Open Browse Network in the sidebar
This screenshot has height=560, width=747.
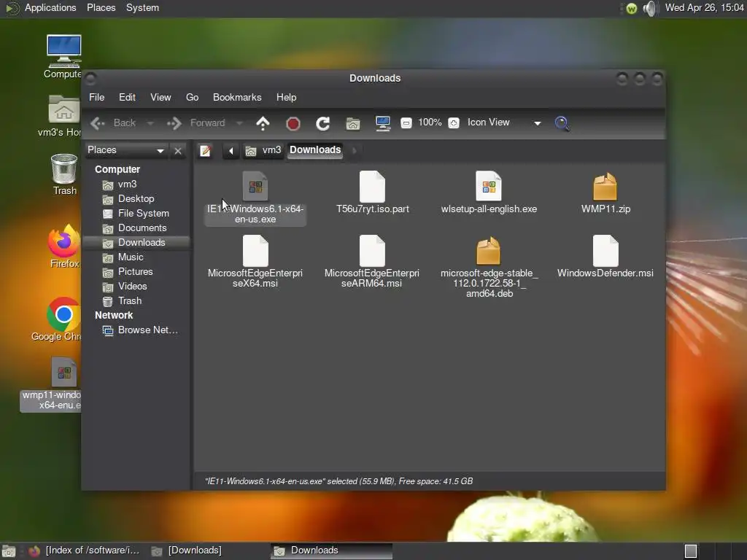pos(147,330)
